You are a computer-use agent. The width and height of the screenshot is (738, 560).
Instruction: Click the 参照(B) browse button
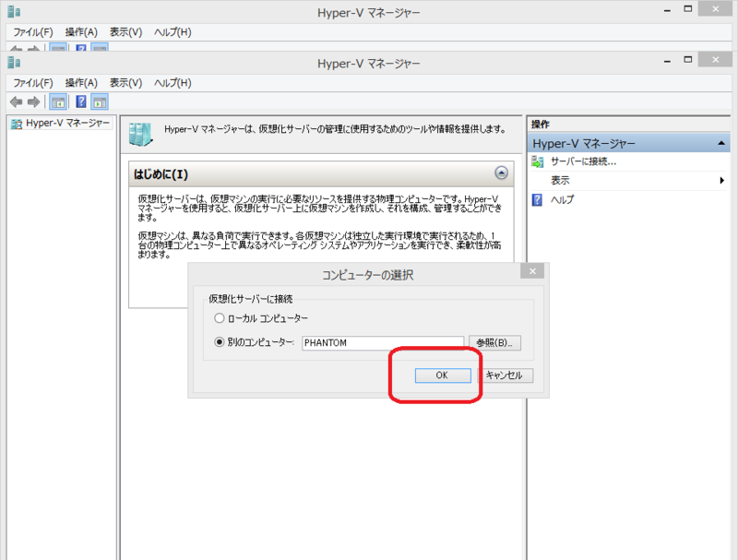[x=498, y=342]
